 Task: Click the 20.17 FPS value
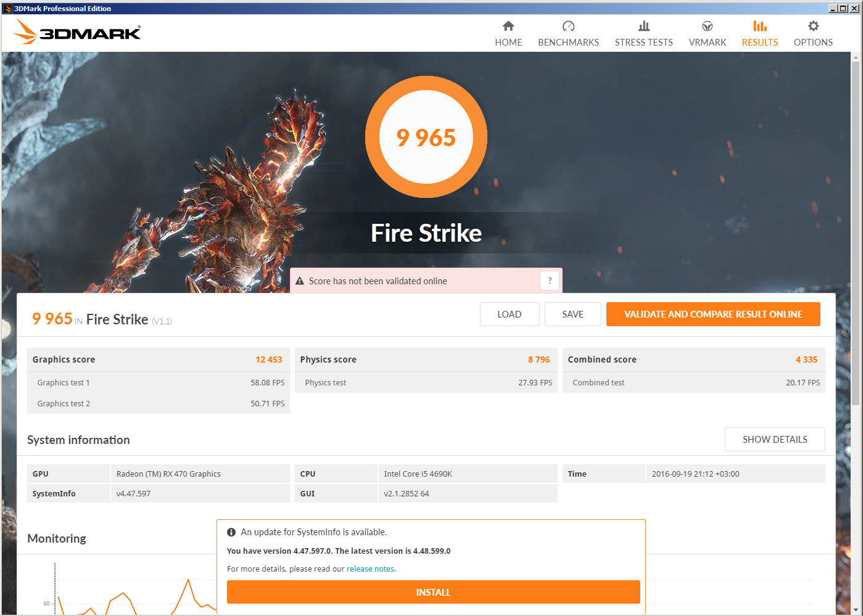coord(803,383)
